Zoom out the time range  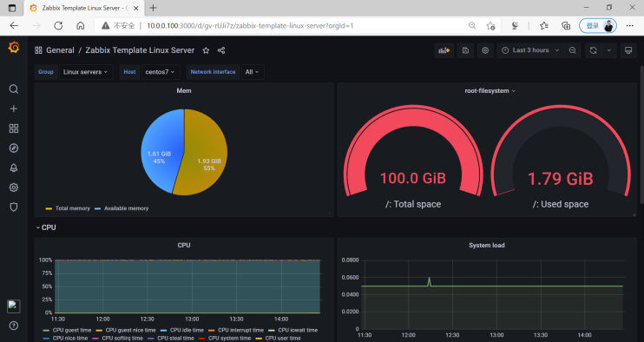[572, 50]
